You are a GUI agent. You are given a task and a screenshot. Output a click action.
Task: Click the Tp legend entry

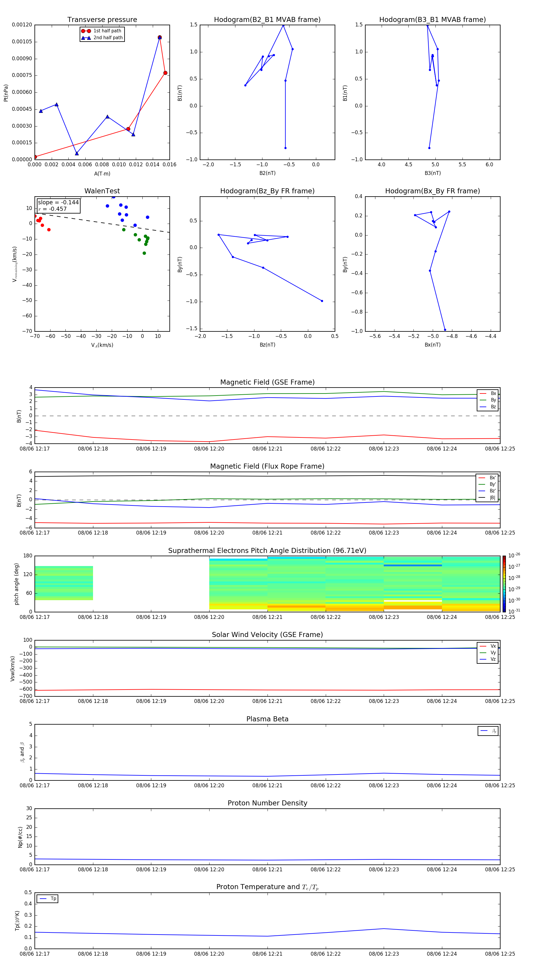click(x=48, y=899)
